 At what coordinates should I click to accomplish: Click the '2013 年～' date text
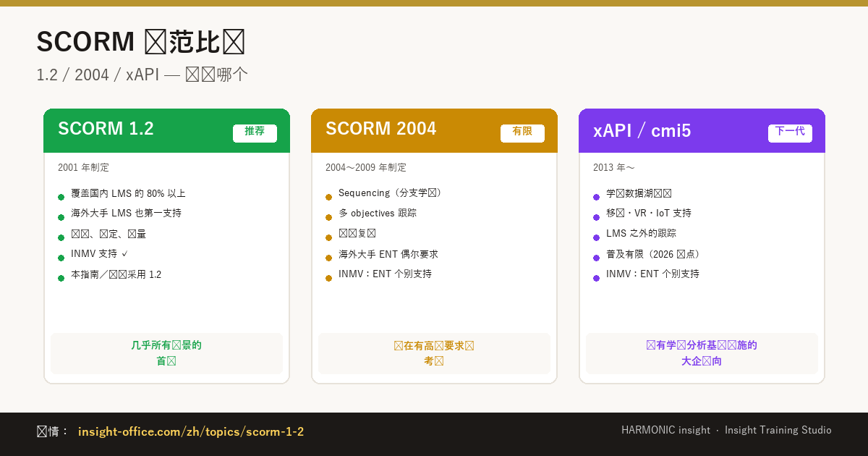[x=613, y=167]
